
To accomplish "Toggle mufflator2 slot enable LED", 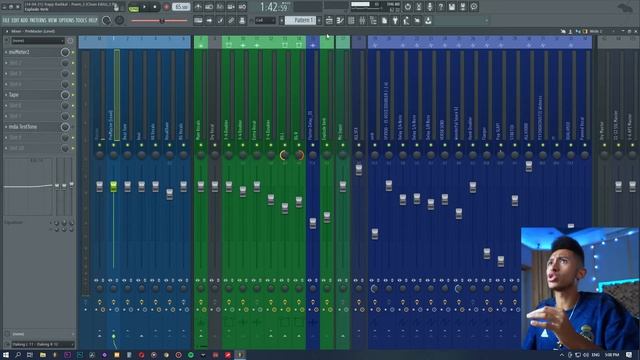I will 73,52.
